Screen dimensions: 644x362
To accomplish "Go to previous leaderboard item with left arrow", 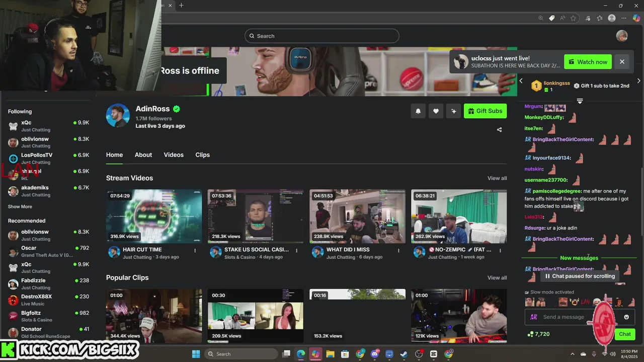I will (521, 80).
